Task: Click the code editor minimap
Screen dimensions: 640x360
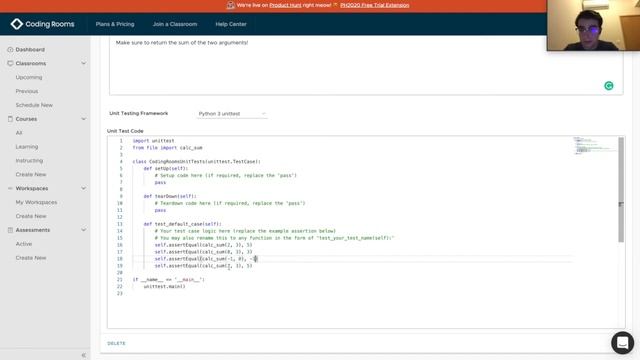Action: (x=594, y=146)
